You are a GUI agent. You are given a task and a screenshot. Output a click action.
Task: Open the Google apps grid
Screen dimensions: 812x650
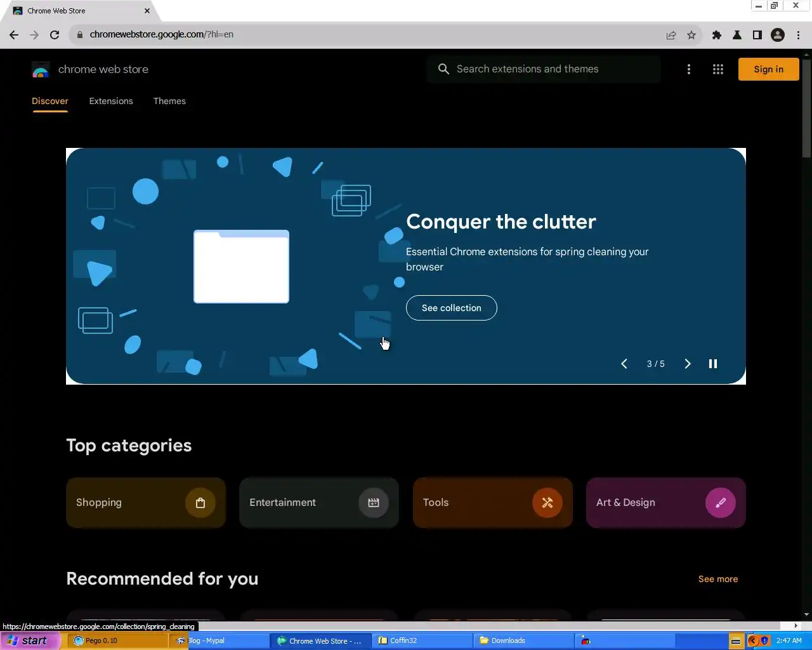(718, 69)
